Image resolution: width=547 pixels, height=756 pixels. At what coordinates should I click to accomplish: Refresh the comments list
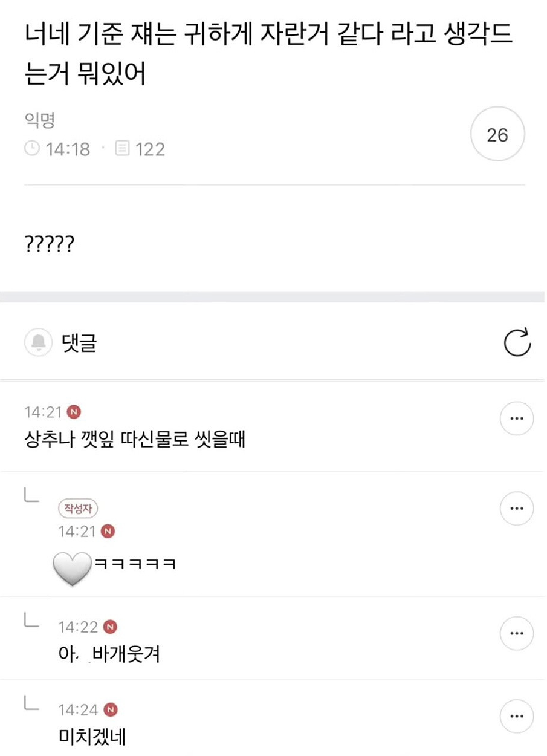click(517, 342)
